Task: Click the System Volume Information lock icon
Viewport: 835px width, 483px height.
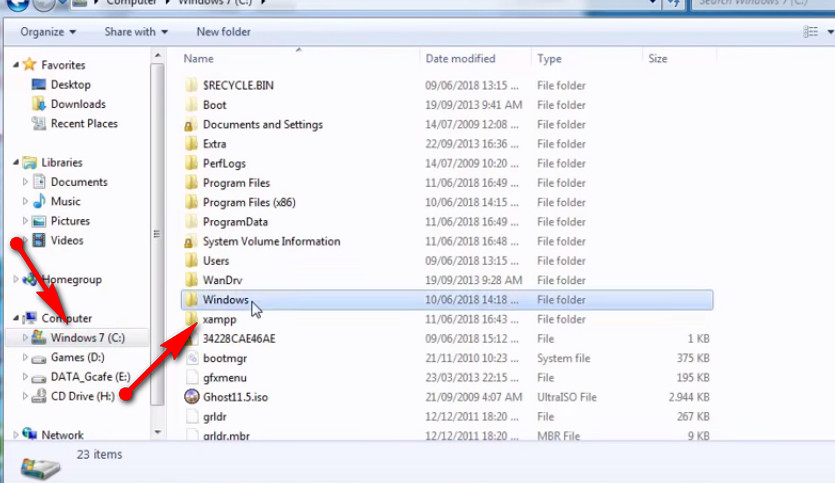Action: point(189,242)
